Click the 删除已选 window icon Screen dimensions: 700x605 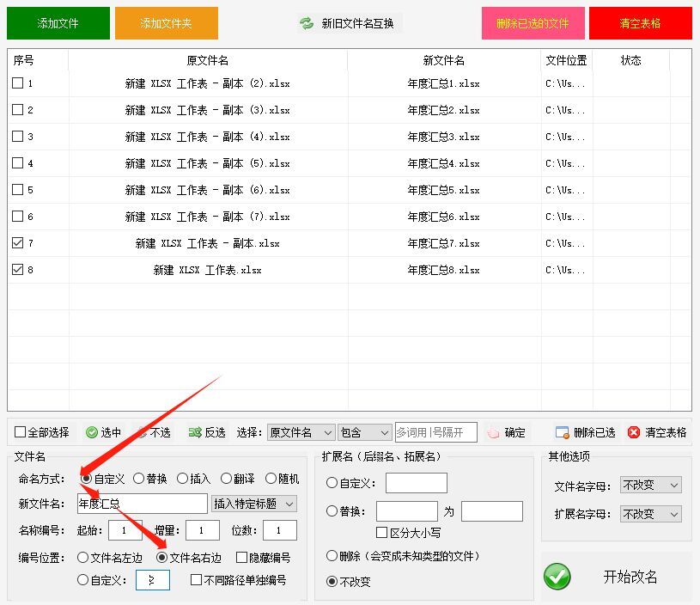562,432
